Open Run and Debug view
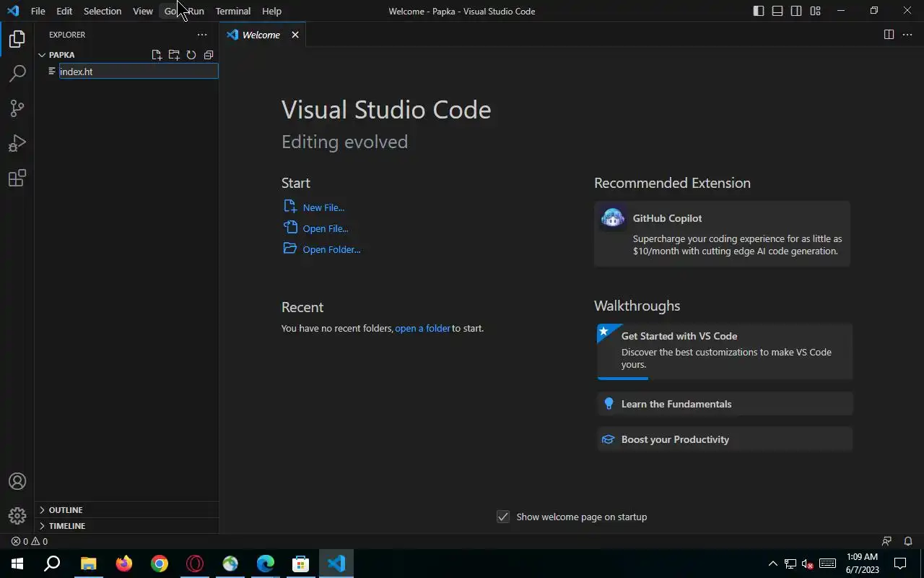924x578 pixels. coord(17,143)
